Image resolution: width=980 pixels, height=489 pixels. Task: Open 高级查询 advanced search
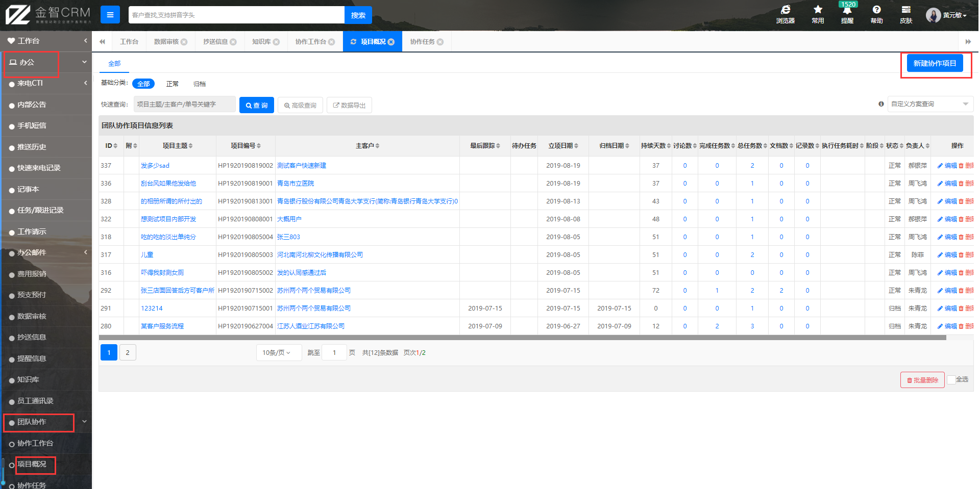[x=300, y=105]
